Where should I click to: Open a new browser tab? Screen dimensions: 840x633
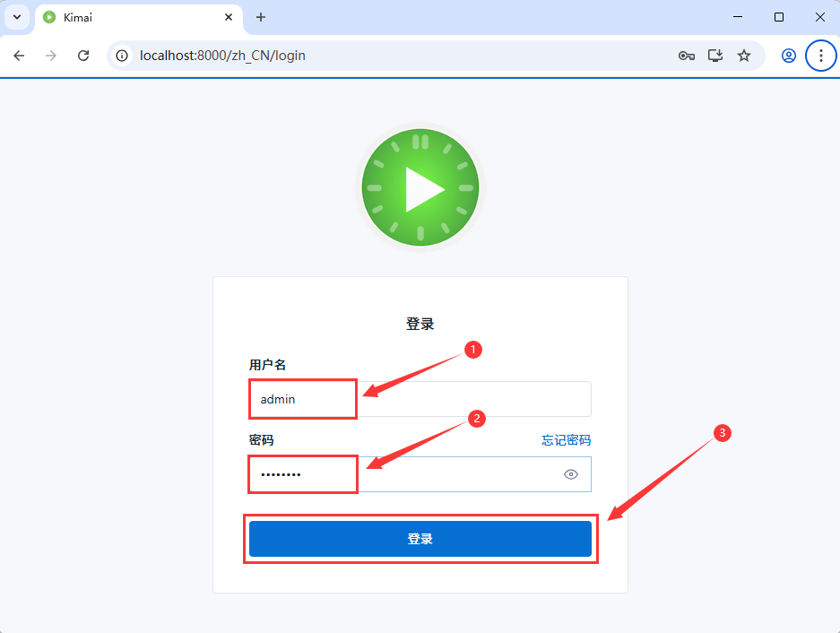pos(261,17)
